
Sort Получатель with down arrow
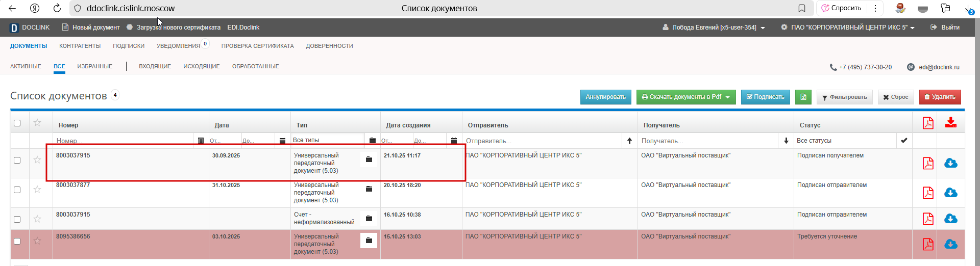point(786,141)
